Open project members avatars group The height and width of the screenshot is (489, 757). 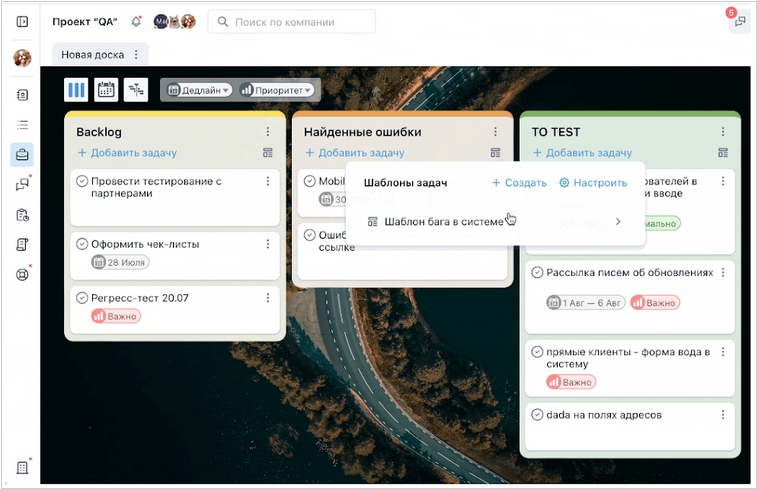point(175,21)
